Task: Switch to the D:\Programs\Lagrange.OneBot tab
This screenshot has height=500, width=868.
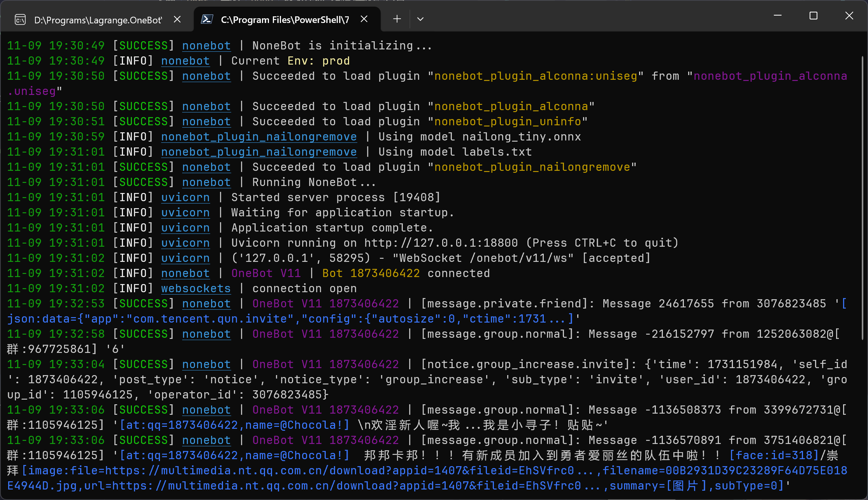Action: (98, 20)
